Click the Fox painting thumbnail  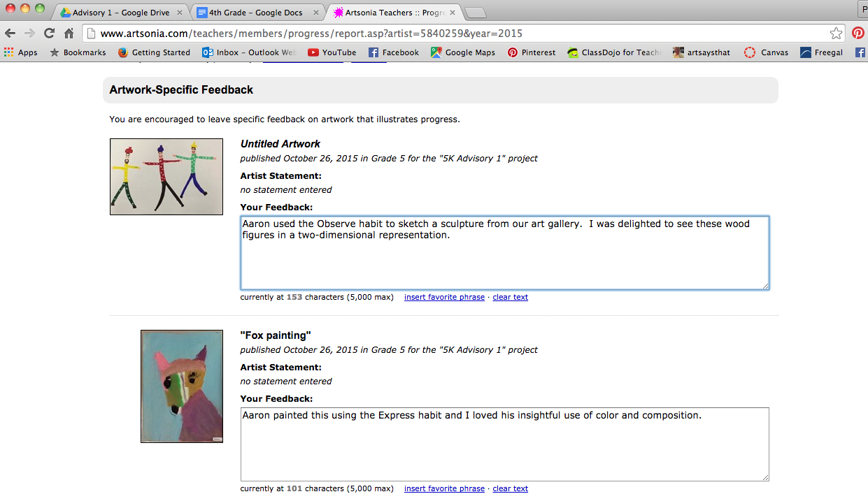(182, 386)
